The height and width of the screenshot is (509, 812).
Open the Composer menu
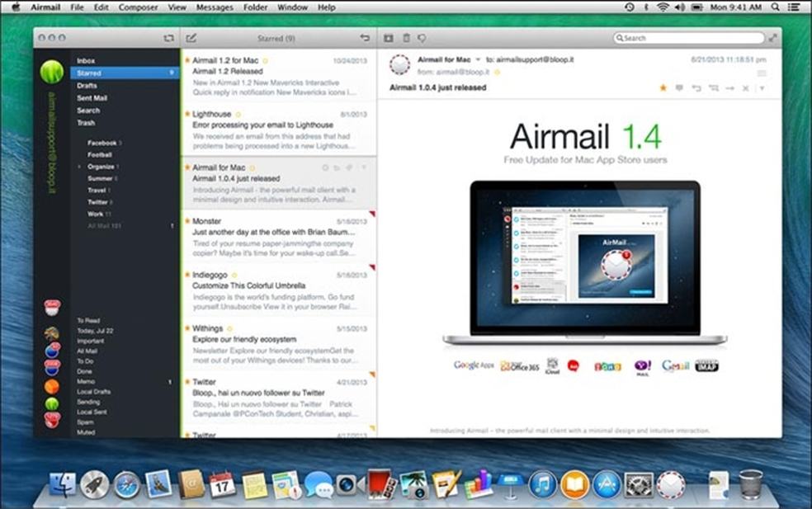pos(139,7)
